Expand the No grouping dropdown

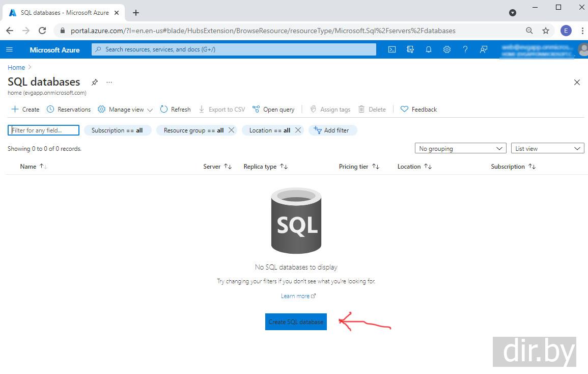[460, 148]
